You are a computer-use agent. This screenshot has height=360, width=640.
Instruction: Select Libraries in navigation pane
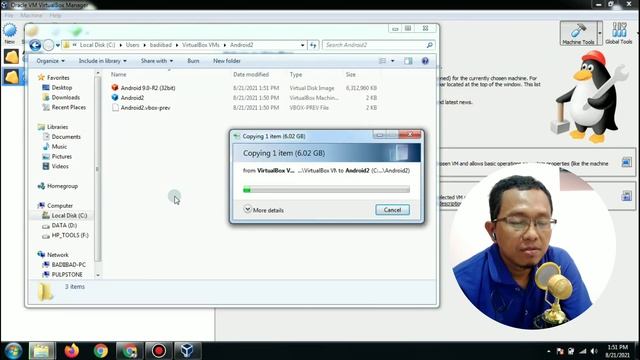pos(57,127)
